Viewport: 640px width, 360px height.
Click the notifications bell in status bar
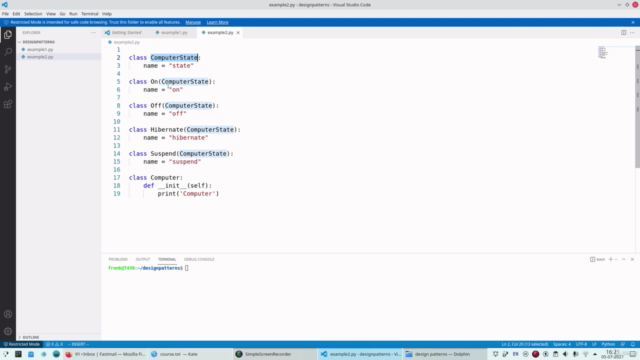point(633,344)
